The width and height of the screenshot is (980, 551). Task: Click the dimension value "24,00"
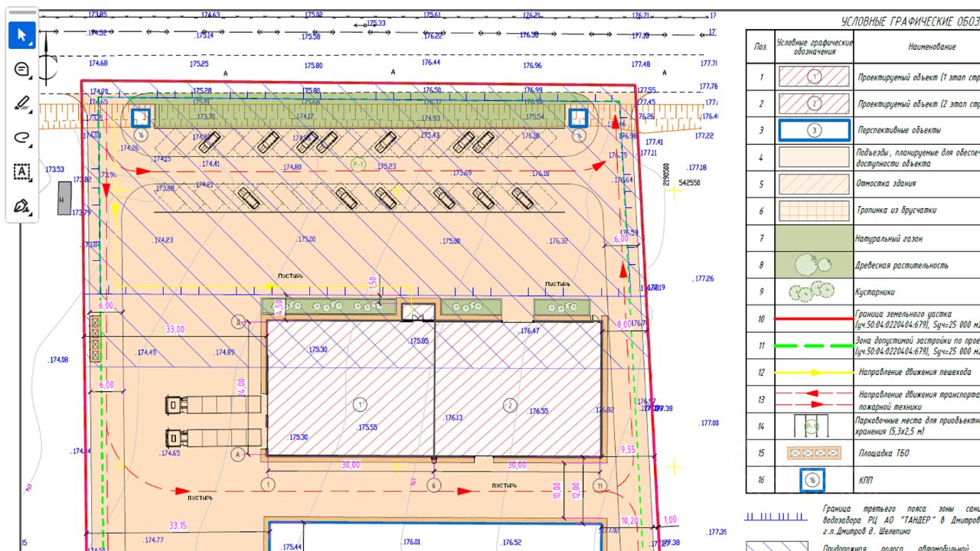(x=241, y=388)
